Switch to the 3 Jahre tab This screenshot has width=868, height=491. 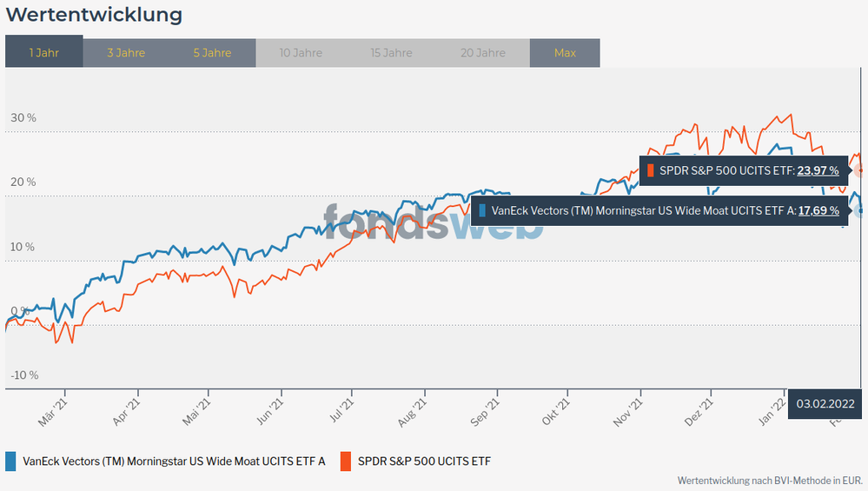pyautogui.click(x=126, y=52)
